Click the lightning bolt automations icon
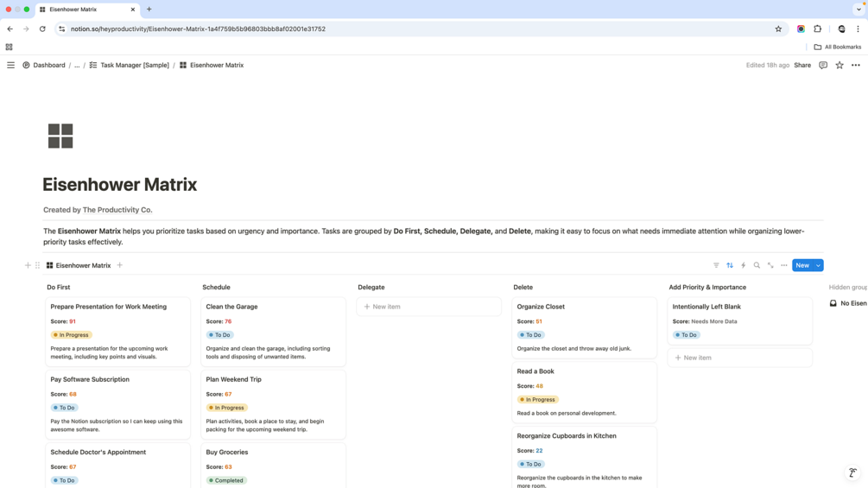 (x=743, y=265)
